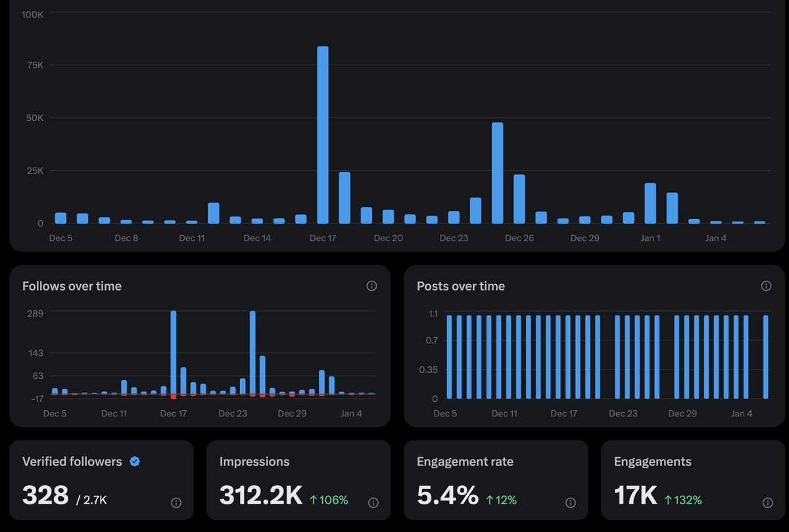Click 'Jan 4' under the follows chart

click(351, 414)
